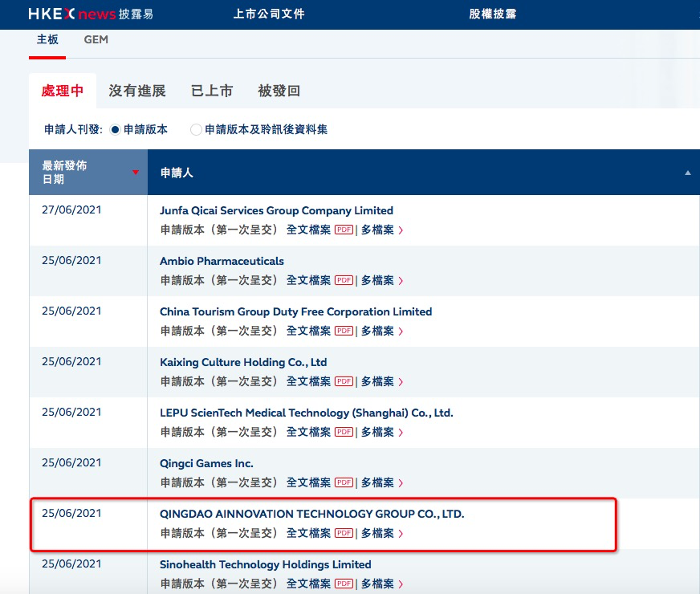The width and height of the screenshot is (700, 594).
Task: Switch to the 已上市 tab
Action: point(212,91)
